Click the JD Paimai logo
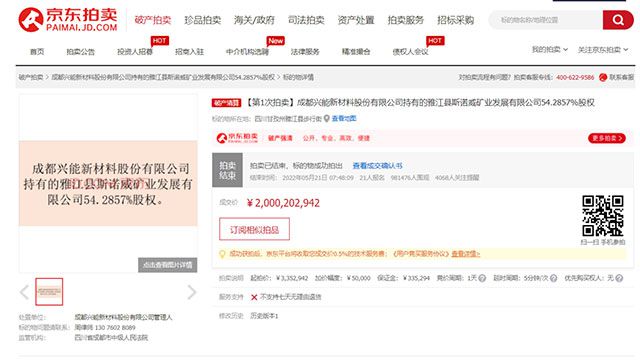This screenshot has height=362, width=640. coord(68,19)
